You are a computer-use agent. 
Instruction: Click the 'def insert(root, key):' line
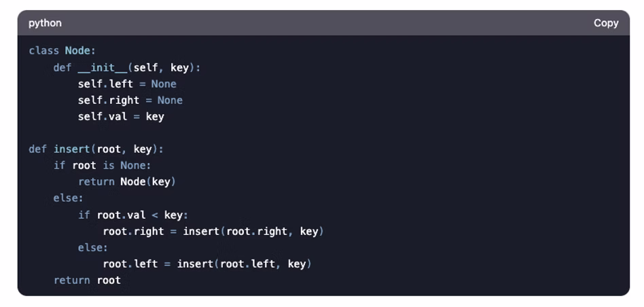(96, 149)
